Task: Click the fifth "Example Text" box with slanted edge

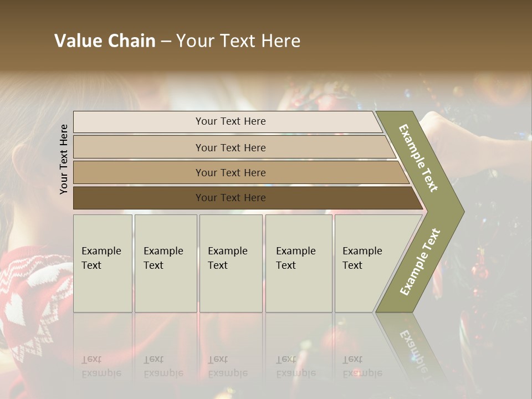Action: (x=367, y=263)
